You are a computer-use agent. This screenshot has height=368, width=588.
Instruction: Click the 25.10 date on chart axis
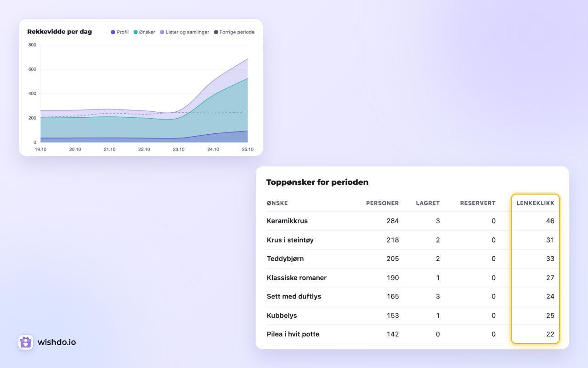pos(248,149)
